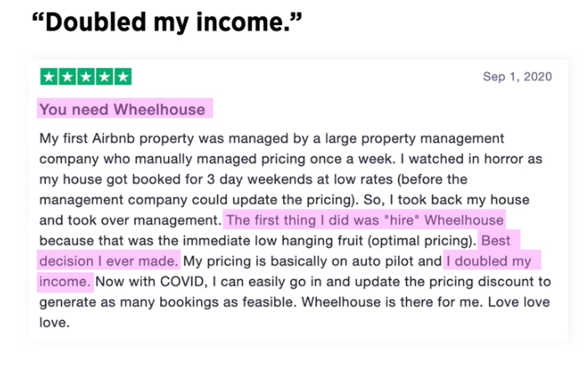Click the 'Doubled my income.' headline
The width and height of the screenshot is (588, 371).
pyautogui.click(x=167, y=22)
